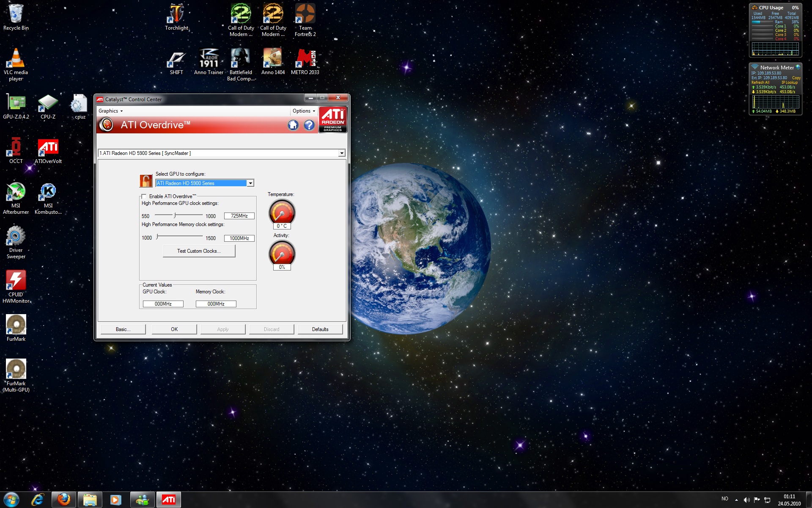812x508 pixels.
Task: Click the Defaults button
Action: pyautogui.click(x=320, y=329)
